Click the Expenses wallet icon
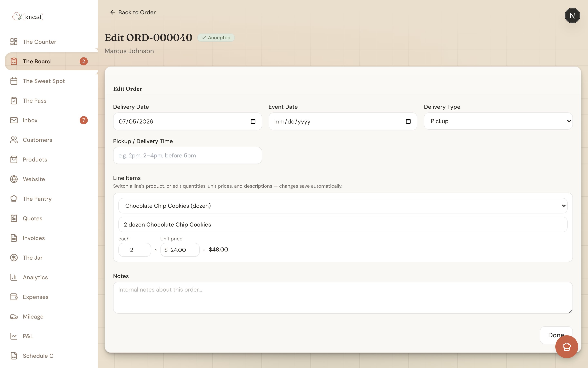 click(x=14, y=297)
